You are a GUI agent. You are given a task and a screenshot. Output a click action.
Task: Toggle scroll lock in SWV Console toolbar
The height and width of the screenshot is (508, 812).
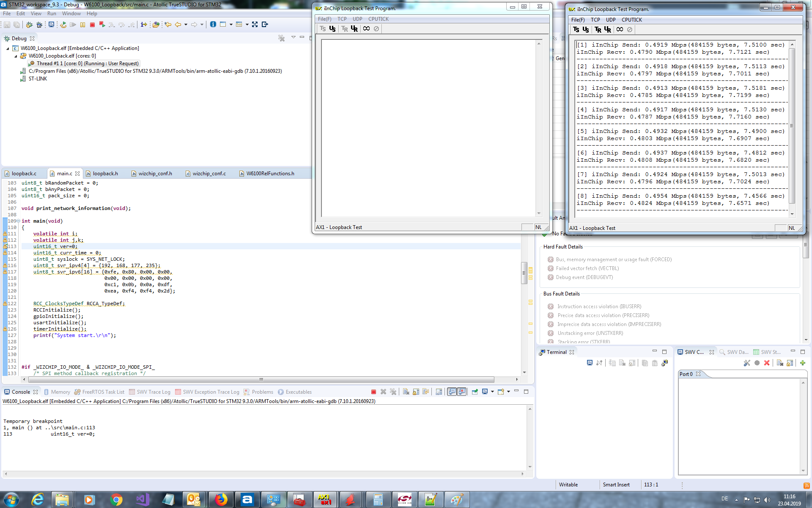[790, 363]
